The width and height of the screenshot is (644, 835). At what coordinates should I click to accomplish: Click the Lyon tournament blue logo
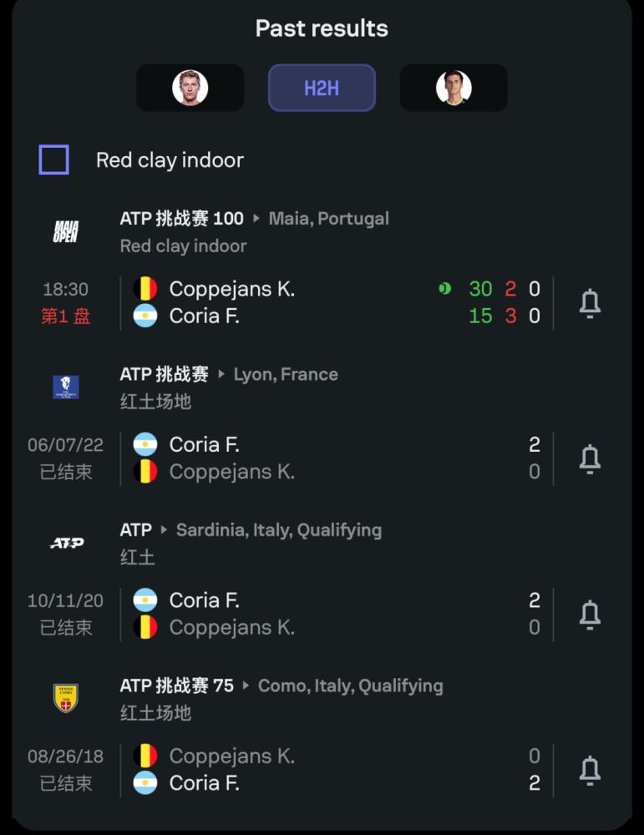(65, 387)
